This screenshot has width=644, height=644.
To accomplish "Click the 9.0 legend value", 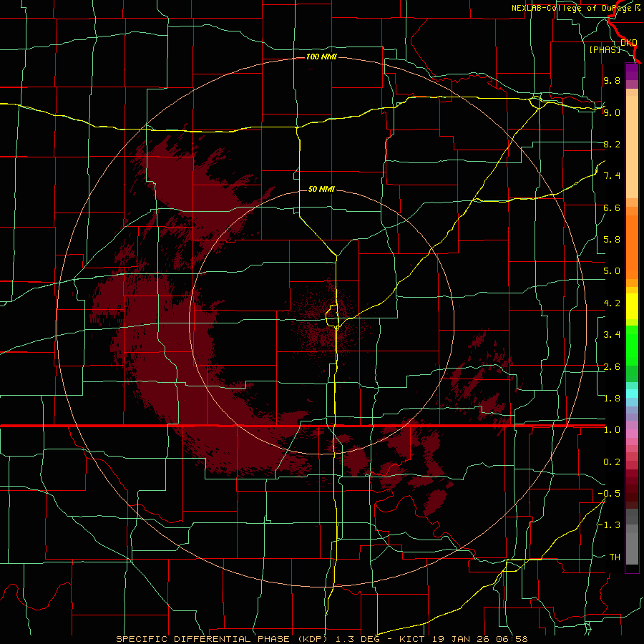I will [x=612, y=112].
